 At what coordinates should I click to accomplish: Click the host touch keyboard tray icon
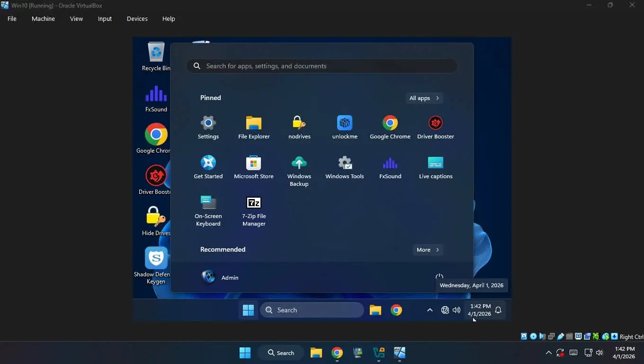573,353
